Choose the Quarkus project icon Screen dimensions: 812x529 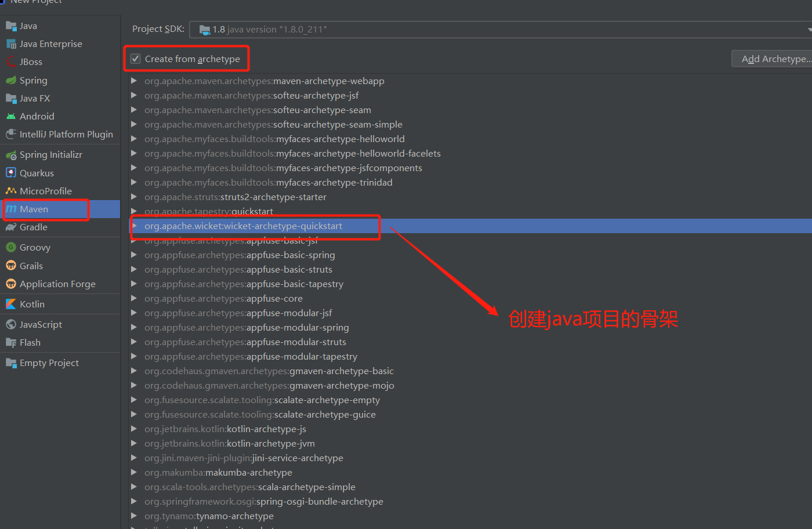[x=11, y=173]
